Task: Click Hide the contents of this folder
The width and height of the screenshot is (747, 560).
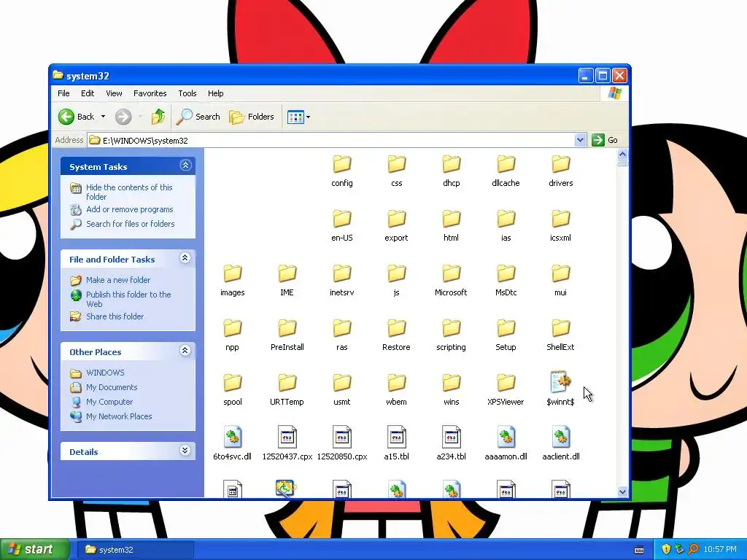Action: pos(129,192)
